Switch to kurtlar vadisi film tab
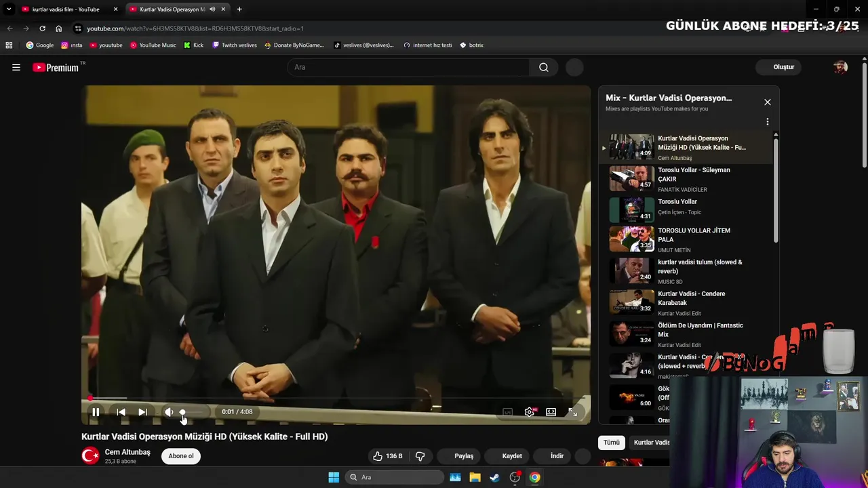Viewport: 868px width, 488px height. coord(66,9)
